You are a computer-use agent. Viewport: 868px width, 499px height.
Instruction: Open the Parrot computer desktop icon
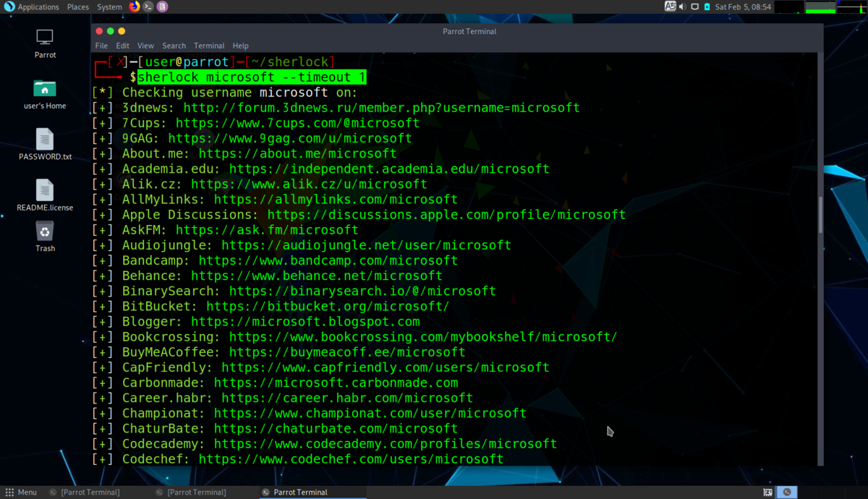click(45, 43)
